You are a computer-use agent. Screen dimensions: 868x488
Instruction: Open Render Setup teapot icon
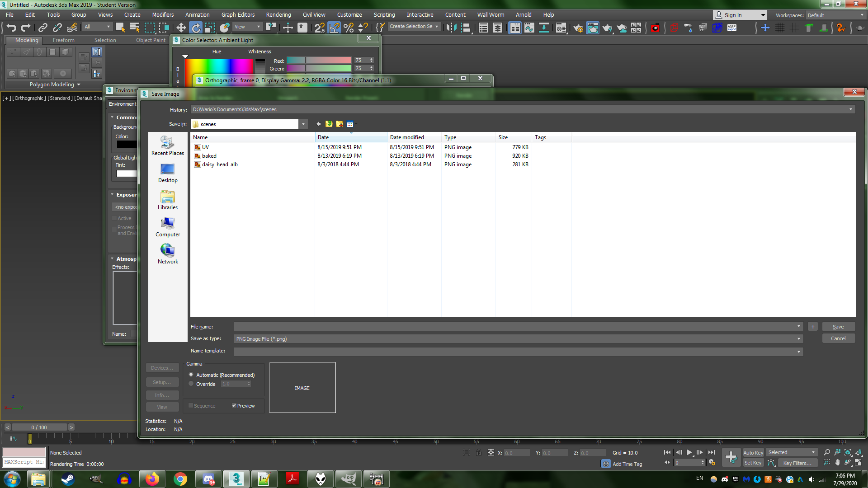[578, 28]
